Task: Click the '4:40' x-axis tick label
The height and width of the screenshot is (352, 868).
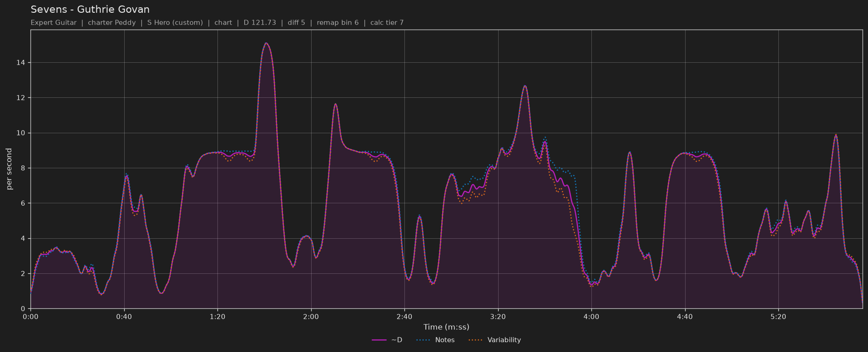Action: (685, 317)
